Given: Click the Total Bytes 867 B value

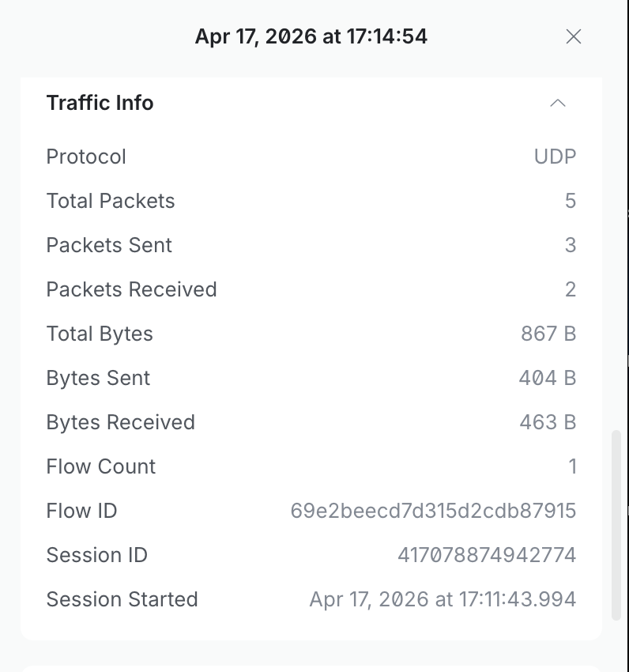Looking at the screenshot, I should [548, 334].
